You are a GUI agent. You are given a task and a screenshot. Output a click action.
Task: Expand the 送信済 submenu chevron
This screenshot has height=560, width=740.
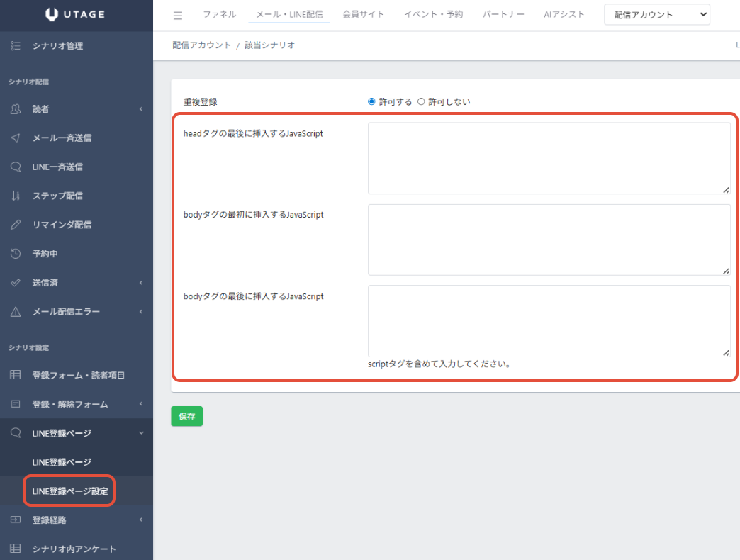140,283
